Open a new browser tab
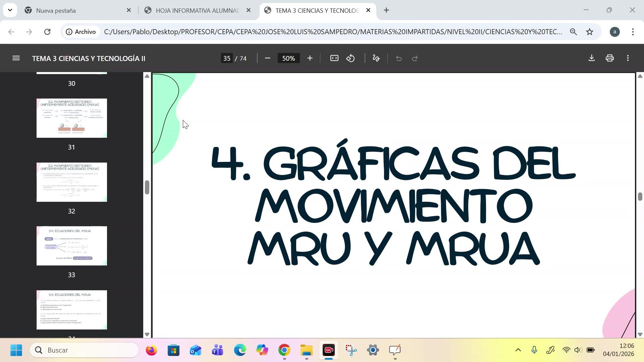644x362 pixels. point(386,10)
